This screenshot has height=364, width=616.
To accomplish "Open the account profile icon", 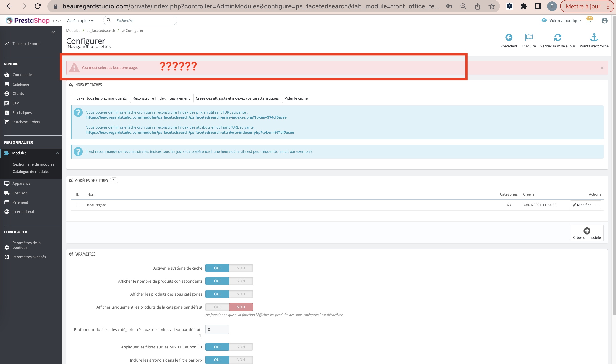I will 604,21.
